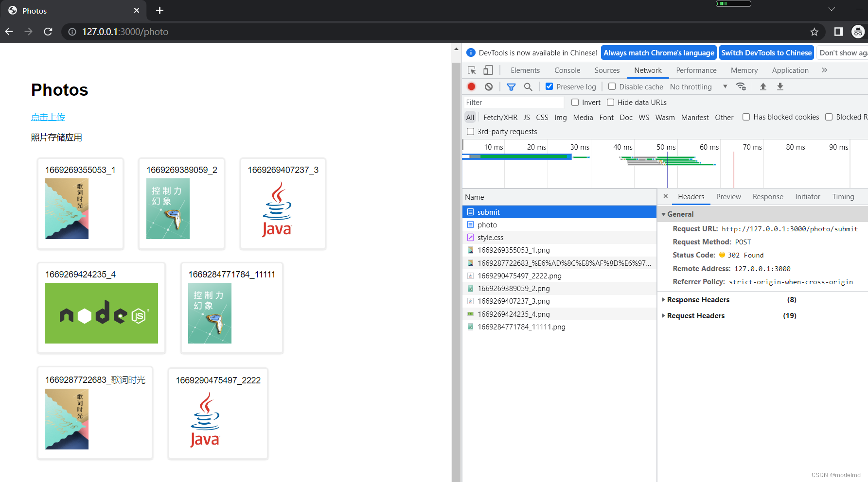Select the photo request row
The width and height of the screenshot is (868, 482).
point(559,225)
